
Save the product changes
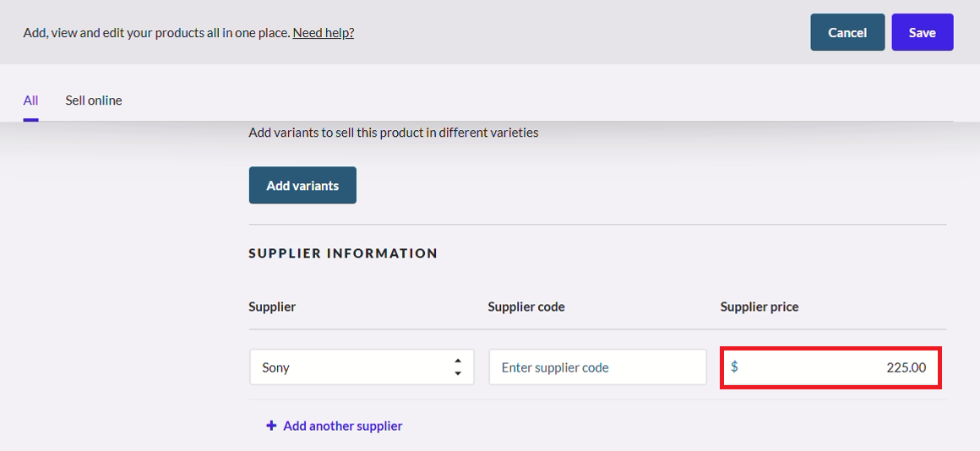pyautogui.click(x=922, y=32)
